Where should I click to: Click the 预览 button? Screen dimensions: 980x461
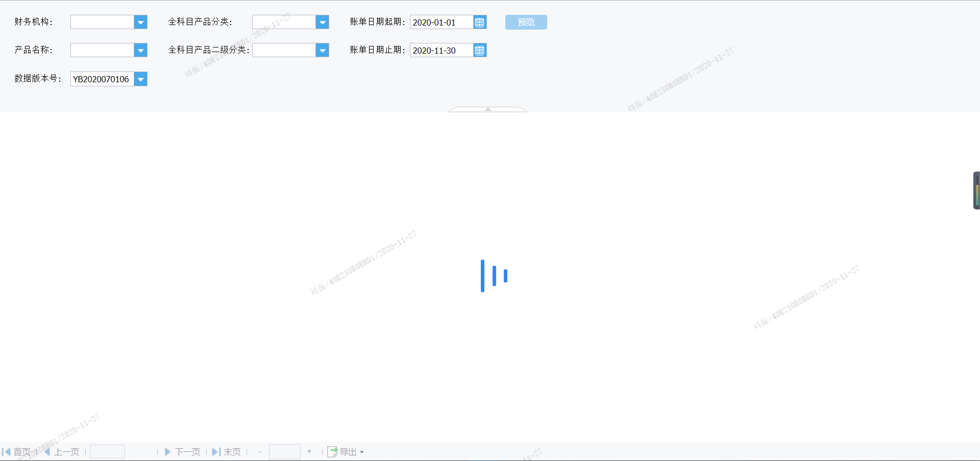pos(526,22)
